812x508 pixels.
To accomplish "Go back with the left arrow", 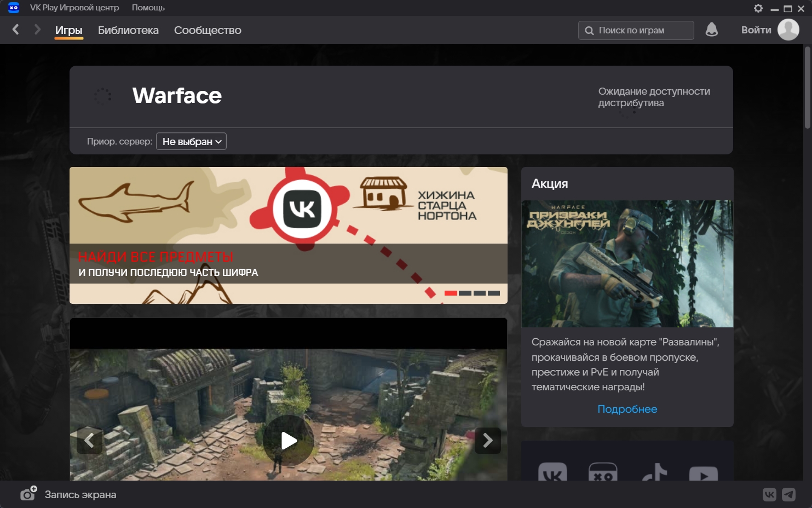I will (x=16, y=30).
